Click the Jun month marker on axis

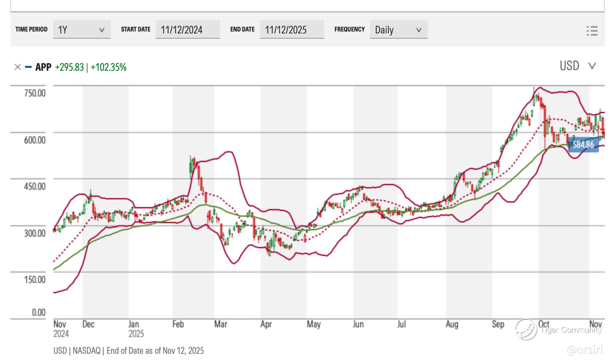tap(358, 324)
